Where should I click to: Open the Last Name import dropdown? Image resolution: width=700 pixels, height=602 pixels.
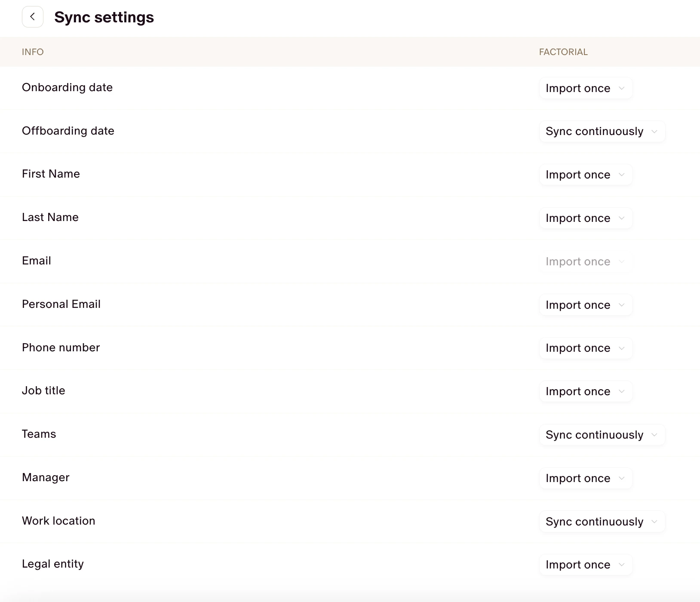585,218
